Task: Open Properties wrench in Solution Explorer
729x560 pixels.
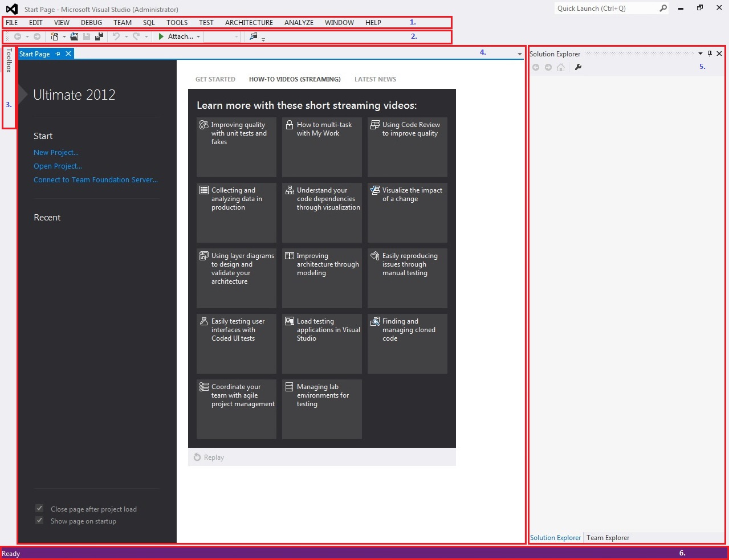Action: [x=578, y=67]
